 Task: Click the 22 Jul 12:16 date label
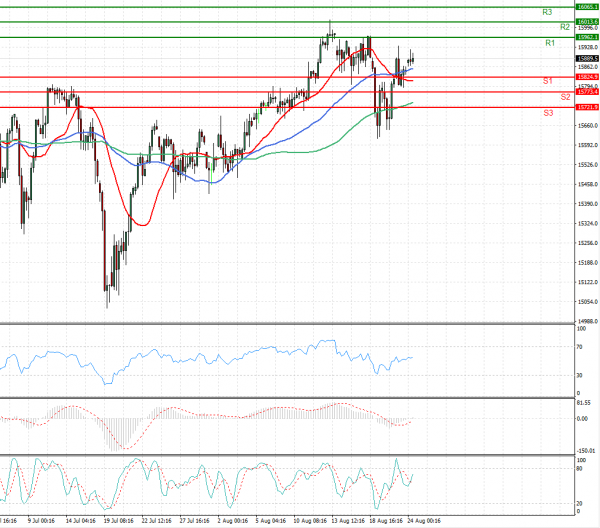(x=157, y=521)
